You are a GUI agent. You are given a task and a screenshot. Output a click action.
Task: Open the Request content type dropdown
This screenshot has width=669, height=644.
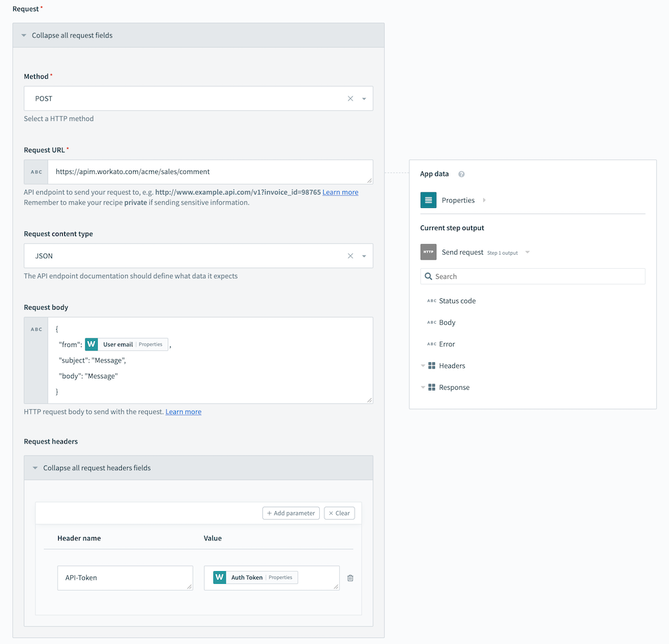pos(364,255)
